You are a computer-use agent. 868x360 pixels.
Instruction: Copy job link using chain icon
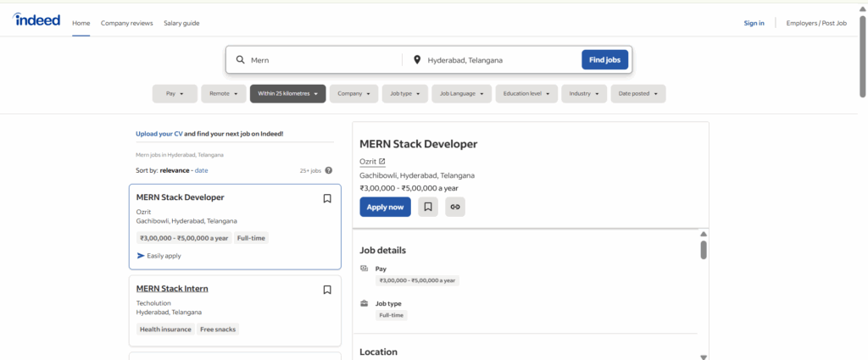455,207
